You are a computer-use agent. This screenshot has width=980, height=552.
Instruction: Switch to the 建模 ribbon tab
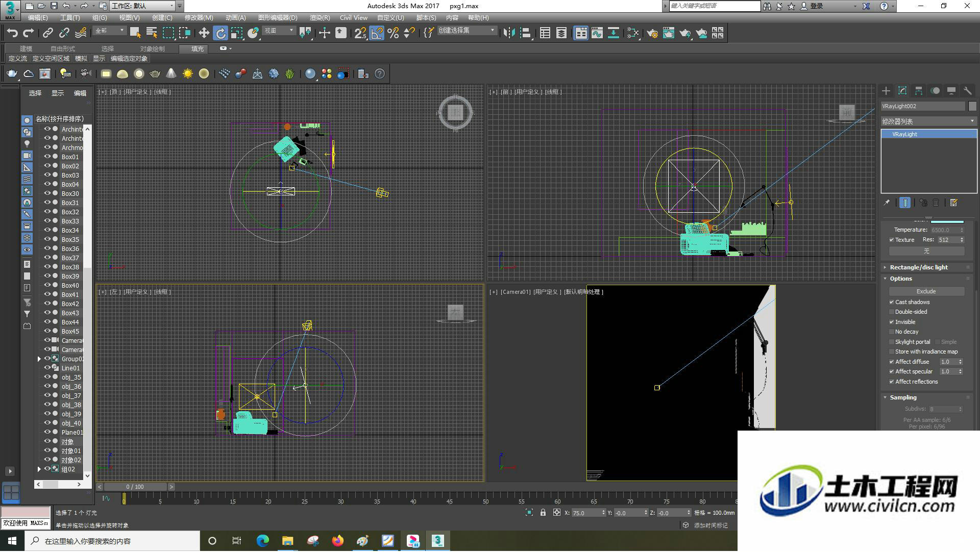(26, 49)
